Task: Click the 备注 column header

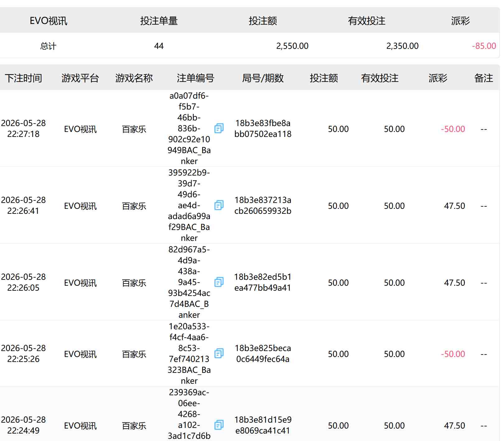Action: [x=483, y=78]
